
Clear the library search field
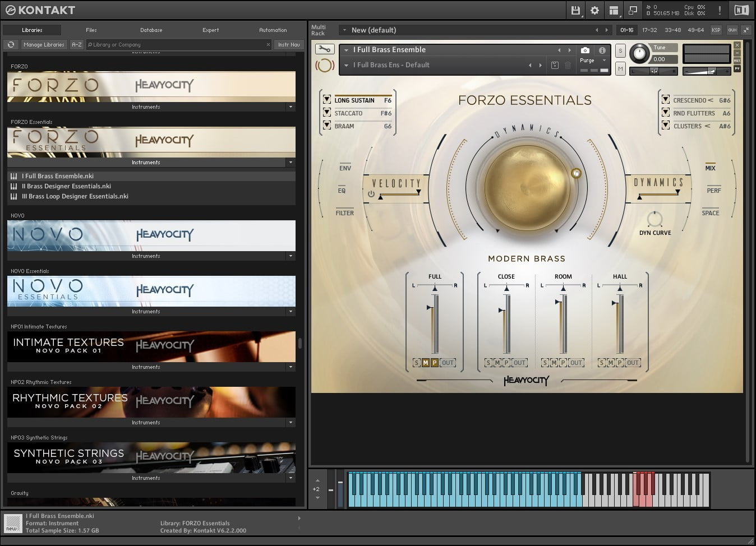(268, 44)
